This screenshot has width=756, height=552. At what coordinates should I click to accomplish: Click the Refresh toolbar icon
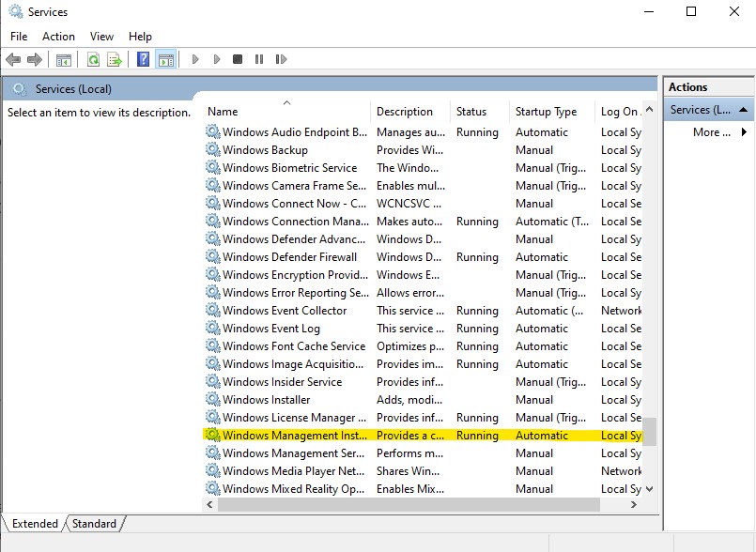click(93, 60)
